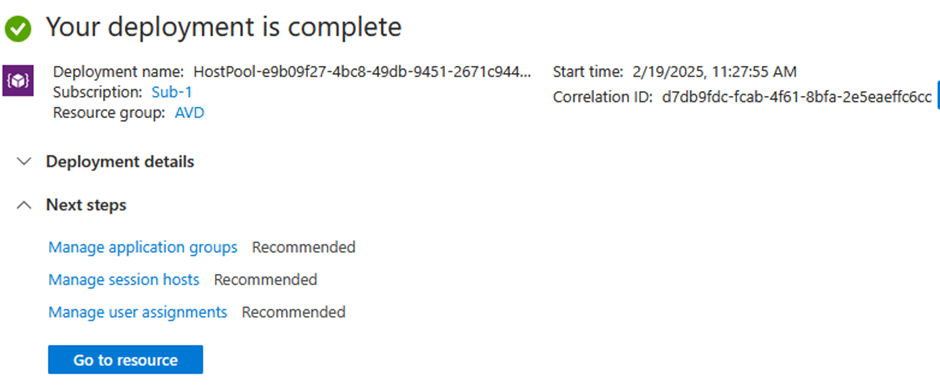Click the Correlation ID value text
The height and width of the screenshot is (386, 940).
coord(797,96)
